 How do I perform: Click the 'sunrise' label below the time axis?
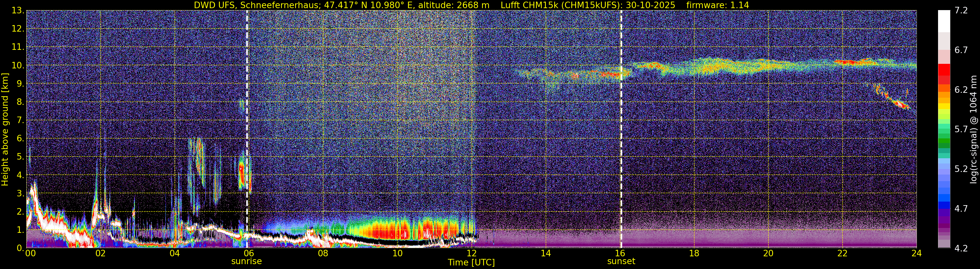pyautogui.click(x=247, y=262)
